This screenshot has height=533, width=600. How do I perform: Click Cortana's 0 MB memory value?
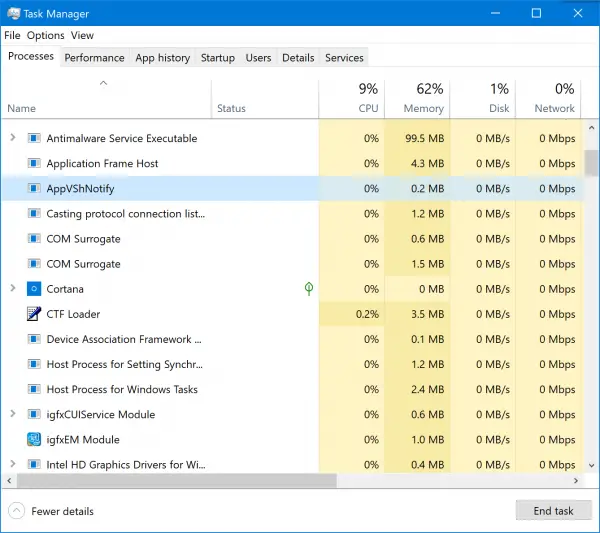(432, 289)
